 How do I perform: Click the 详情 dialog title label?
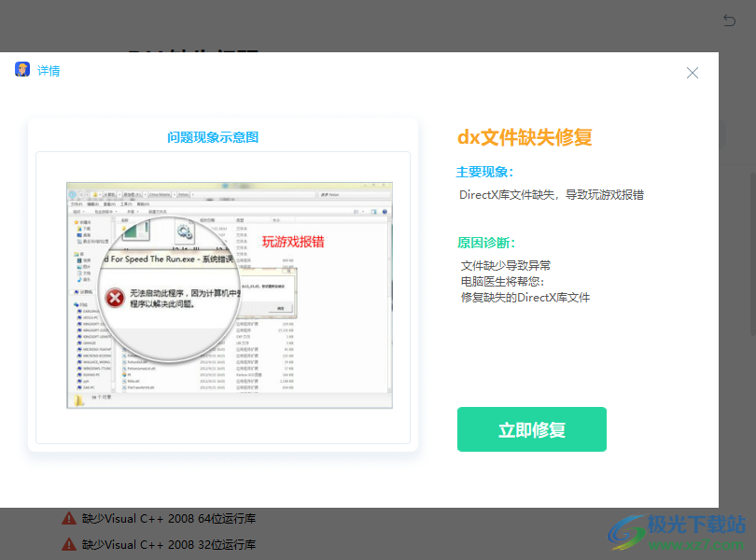click(x=49, y=71)
